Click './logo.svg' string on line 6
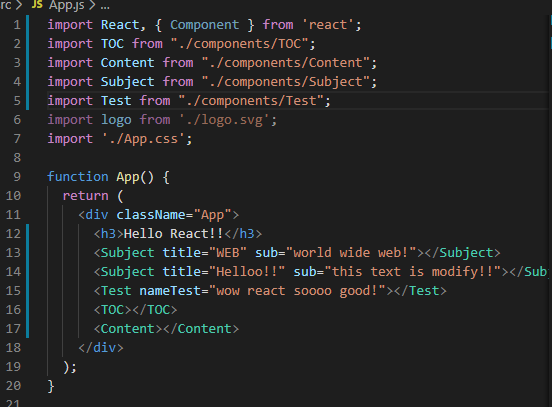Viewport: 552px width, 407px height. (x=224, y=120)
